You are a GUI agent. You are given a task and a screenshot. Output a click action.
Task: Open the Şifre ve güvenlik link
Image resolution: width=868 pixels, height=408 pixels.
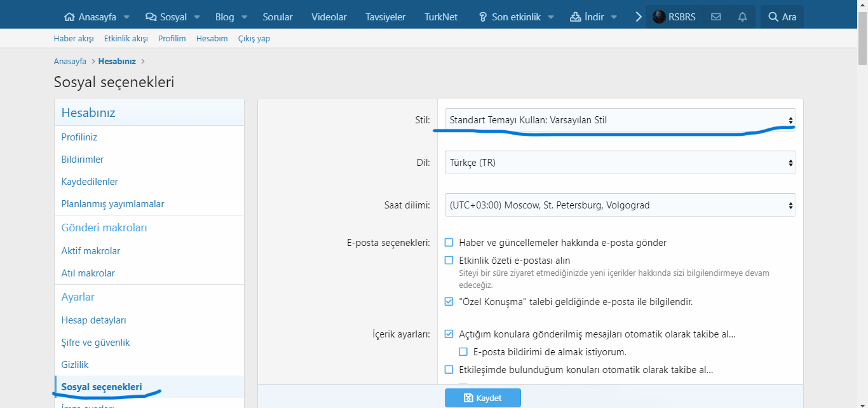95,343
